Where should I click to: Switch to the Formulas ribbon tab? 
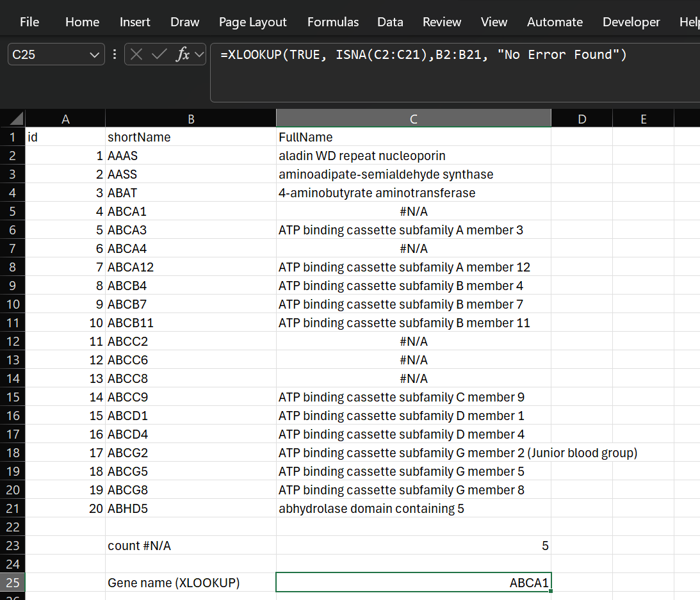pyautogui.click(x=332, y=21)
